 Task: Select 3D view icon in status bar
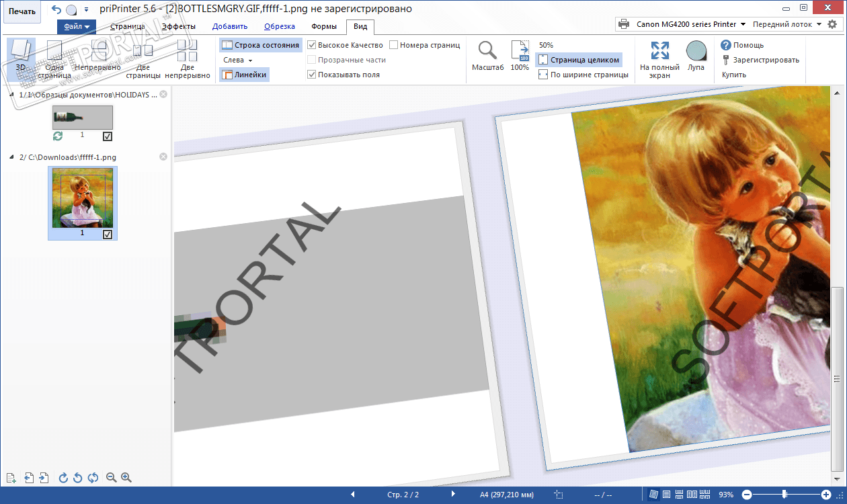tap(653, 495)
